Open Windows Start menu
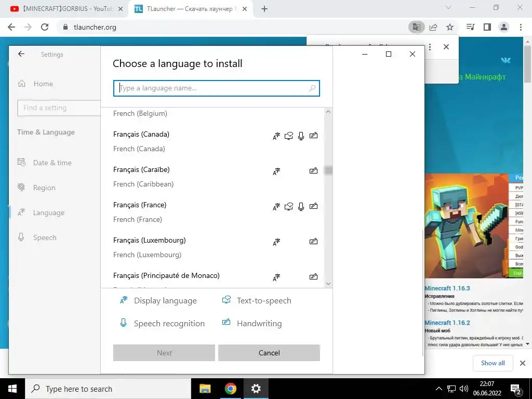 [x=12, y=389]
